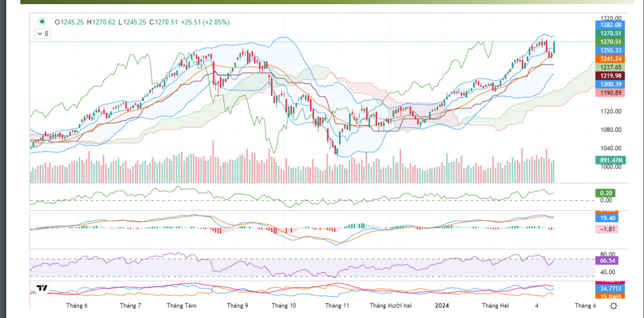
Task: Click the green 0.20 indicator value
Action: coord(605,193)
